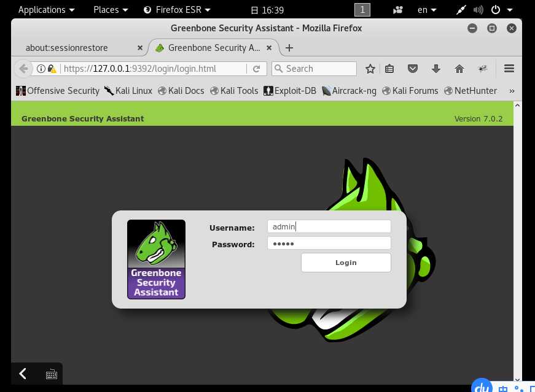Select workspace 1 indicator

[362, 10]
